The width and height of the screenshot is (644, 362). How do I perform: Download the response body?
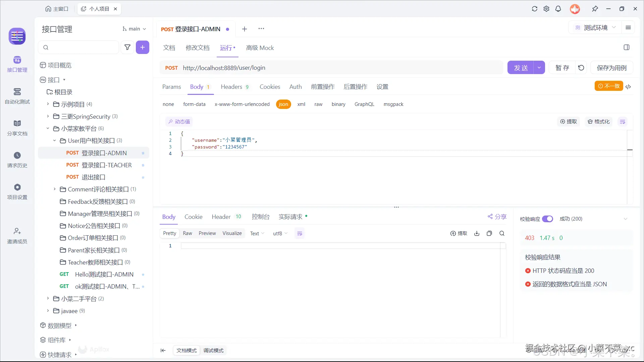tap(477, 233)
